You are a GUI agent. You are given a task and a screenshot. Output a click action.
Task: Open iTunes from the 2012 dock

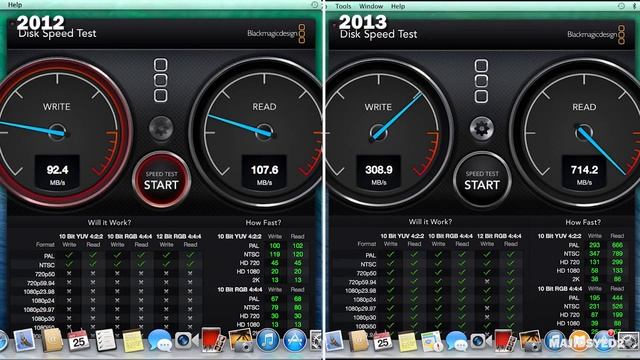click(268, 340)
